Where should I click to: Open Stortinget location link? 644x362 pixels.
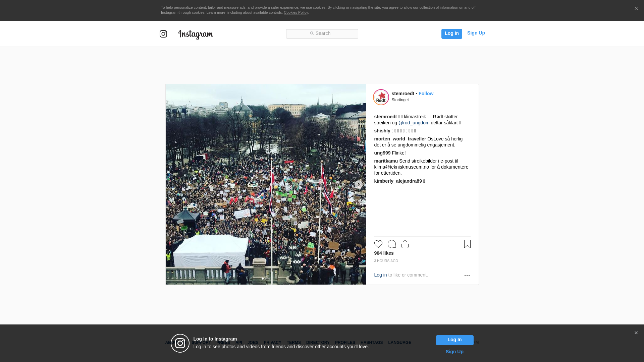(400, 100)
